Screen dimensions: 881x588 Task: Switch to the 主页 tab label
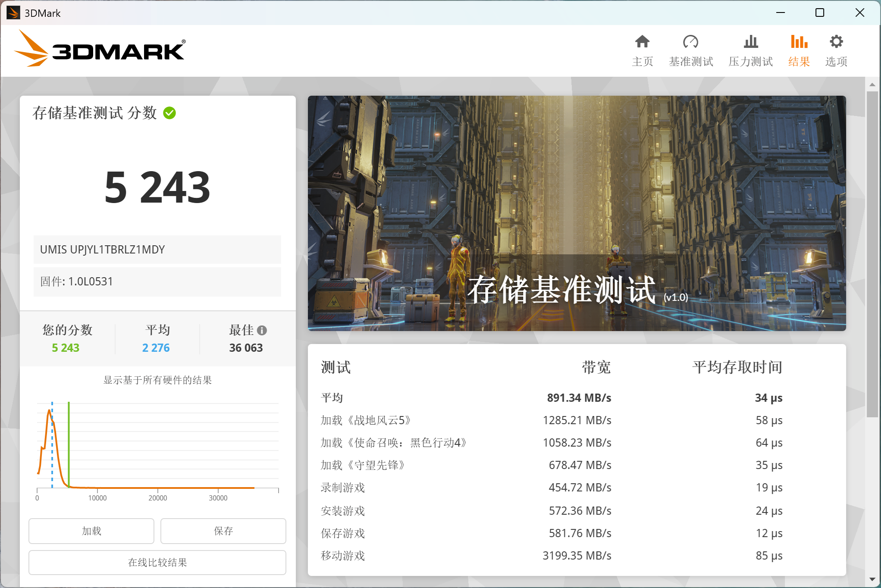[x=642, y=62]
